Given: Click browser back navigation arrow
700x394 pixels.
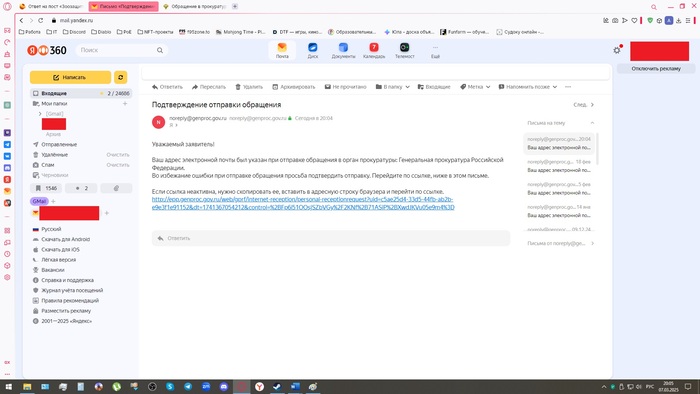Looking at the screenshot, I should tap(21, 21).
